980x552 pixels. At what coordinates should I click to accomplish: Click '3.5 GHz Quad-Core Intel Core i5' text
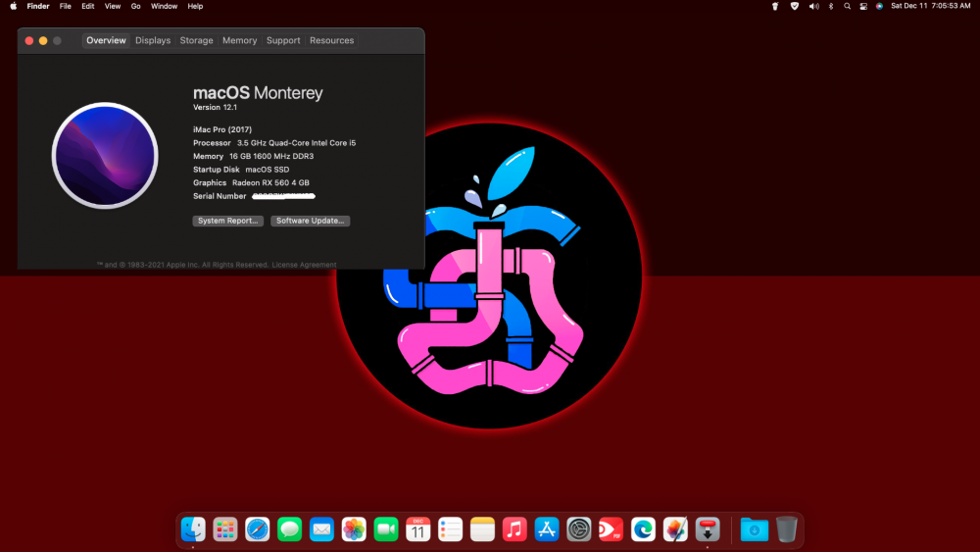296,143
